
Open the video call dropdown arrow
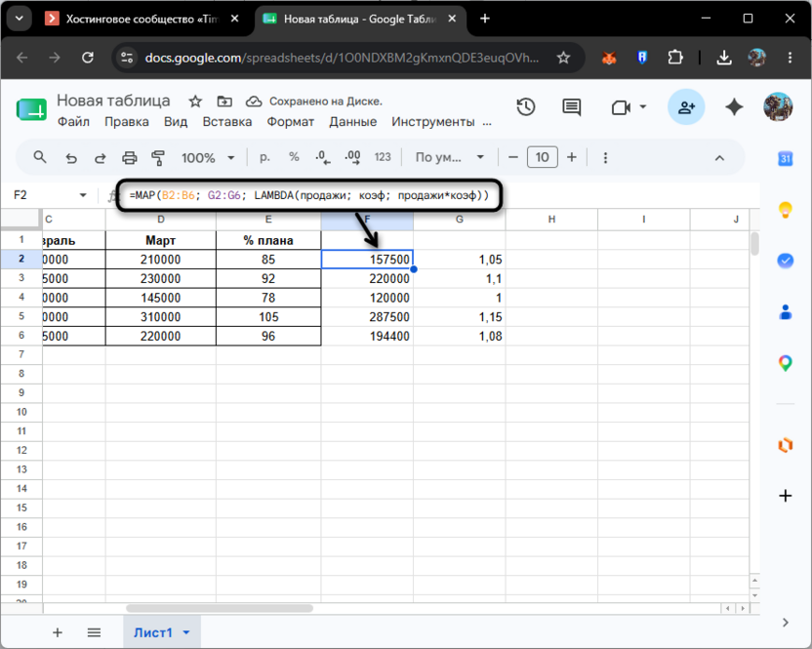(x=643, y=107)
